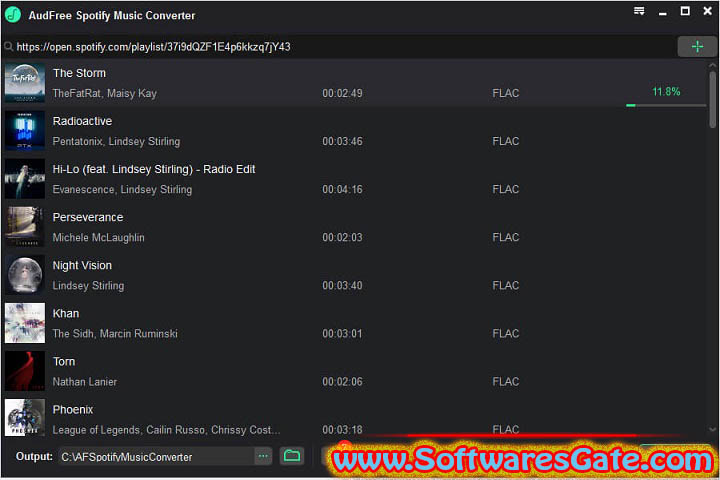The image size is (720, 480).
Task: Select Phoenix album thumbnail
Action: pos(25,418)
